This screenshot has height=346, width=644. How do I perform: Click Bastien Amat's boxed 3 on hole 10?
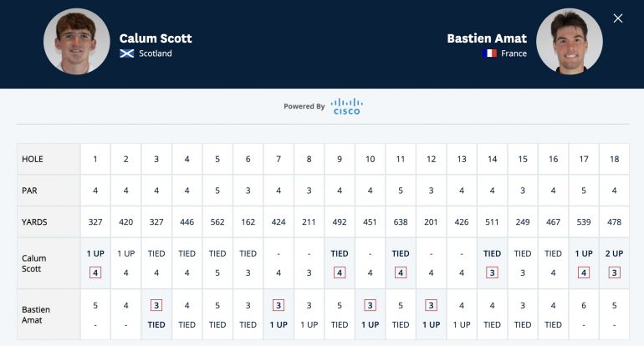(370, 305)
